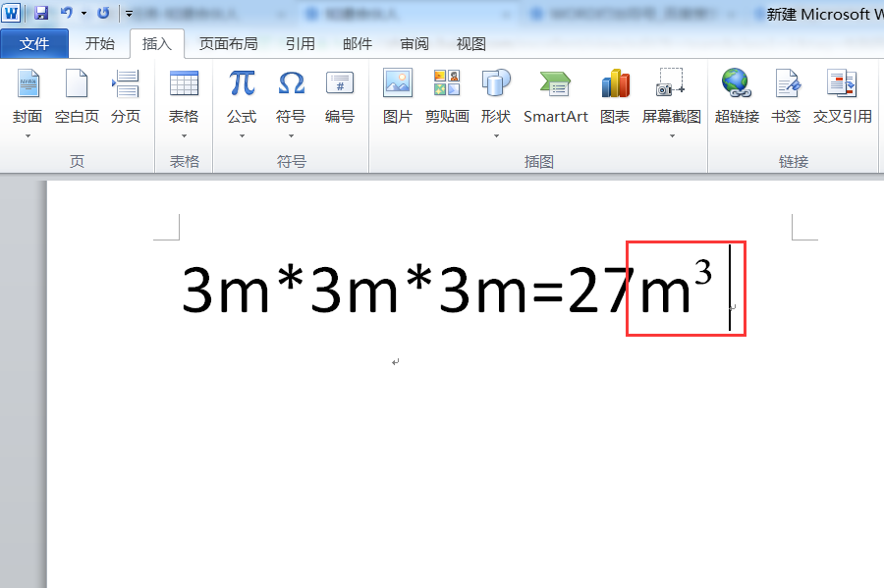
Task: Add a bookmark with 书签 icon
Action: [787, 82]
